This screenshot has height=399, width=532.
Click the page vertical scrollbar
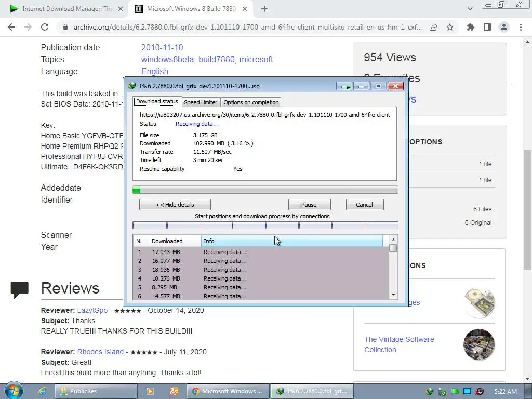point(527,209)
